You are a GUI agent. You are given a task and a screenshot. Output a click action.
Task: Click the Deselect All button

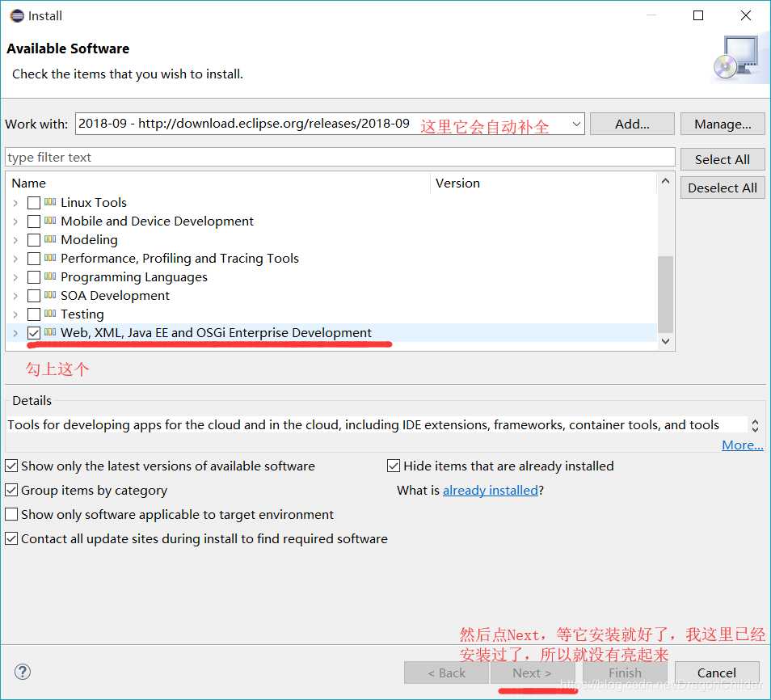click(x=723, y=188)
